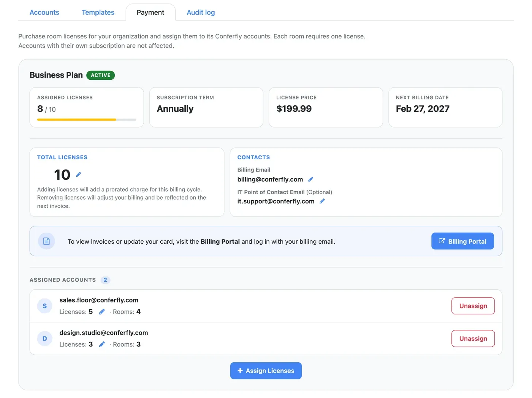
Task: Click the 8 / 10 assigned licenses value
Action: click(46, 109)
